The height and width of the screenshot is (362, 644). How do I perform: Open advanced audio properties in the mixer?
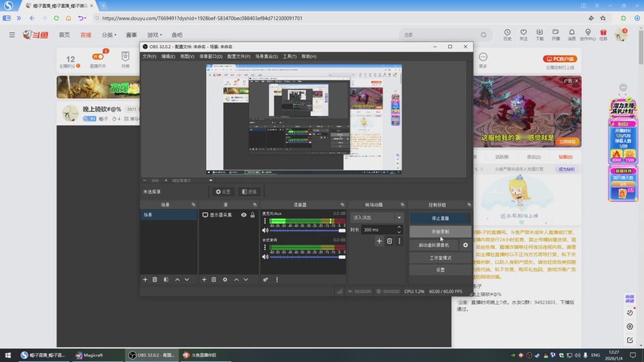pos(266,279)
